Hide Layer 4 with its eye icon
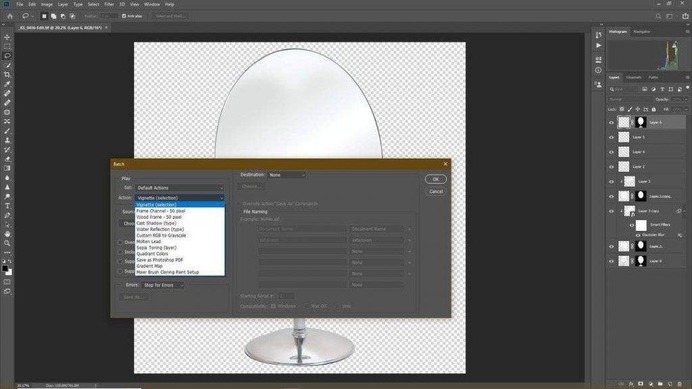The height and width of the screenshot is (389, 692). [611, 152]
